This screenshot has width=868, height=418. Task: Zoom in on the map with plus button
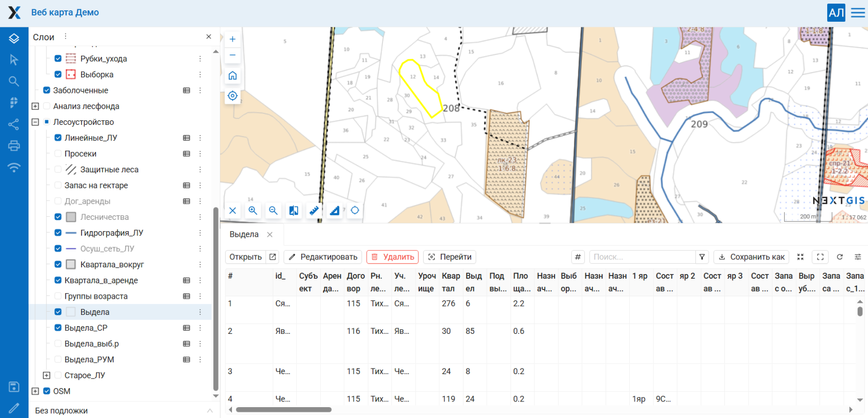233,39
